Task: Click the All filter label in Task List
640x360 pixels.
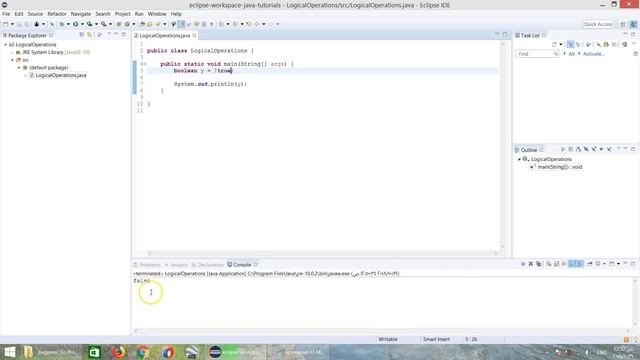Action: pyautogui.click(x=571, y=54)
